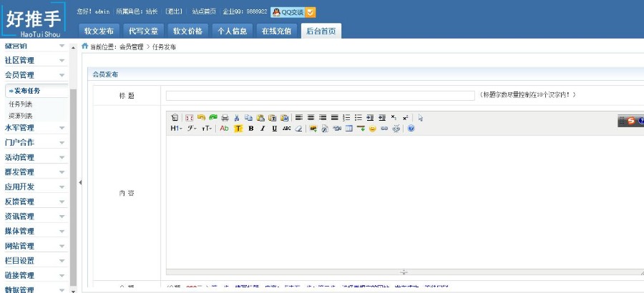Insert an emoticon using the smiley icon
The height and width of the screenshot is (293, 644).
click(373, 129)
